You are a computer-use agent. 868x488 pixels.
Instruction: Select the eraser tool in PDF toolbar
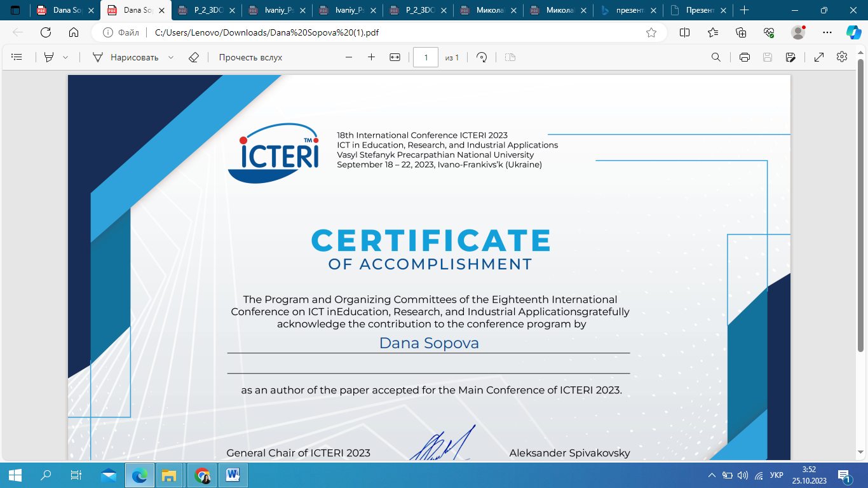coord(194,57)
